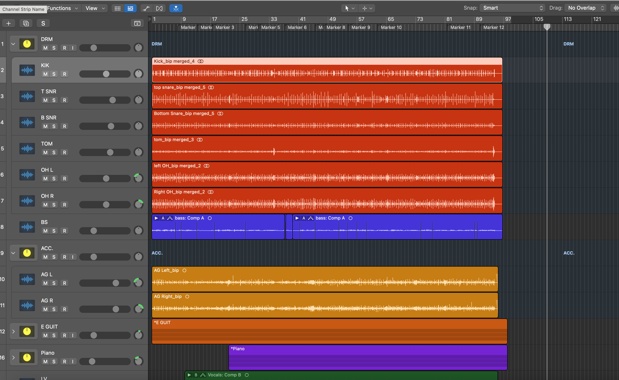The image size is (619, 380).
Task: Select the highlighted grid view icon in the toolbar
Action: [x=130, y=8]
